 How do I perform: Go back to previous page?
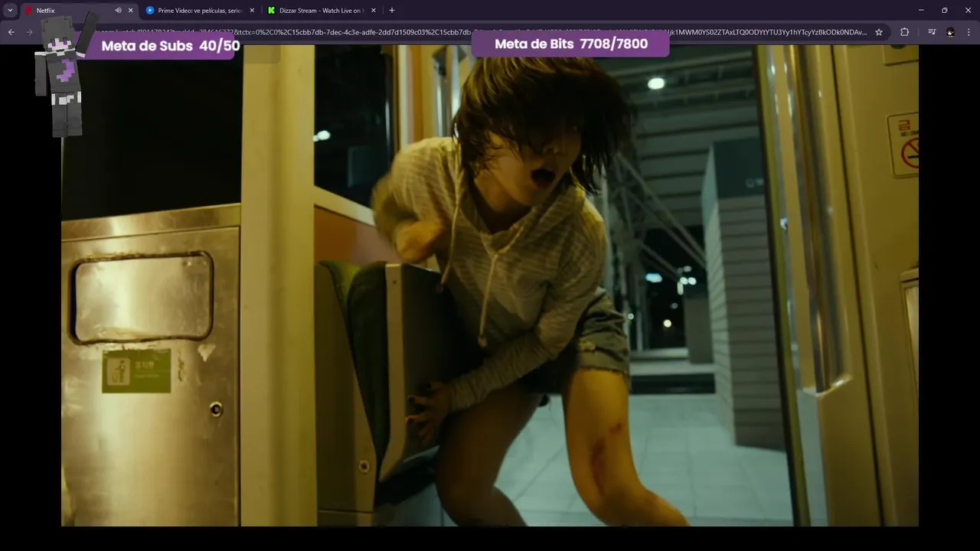11,32
